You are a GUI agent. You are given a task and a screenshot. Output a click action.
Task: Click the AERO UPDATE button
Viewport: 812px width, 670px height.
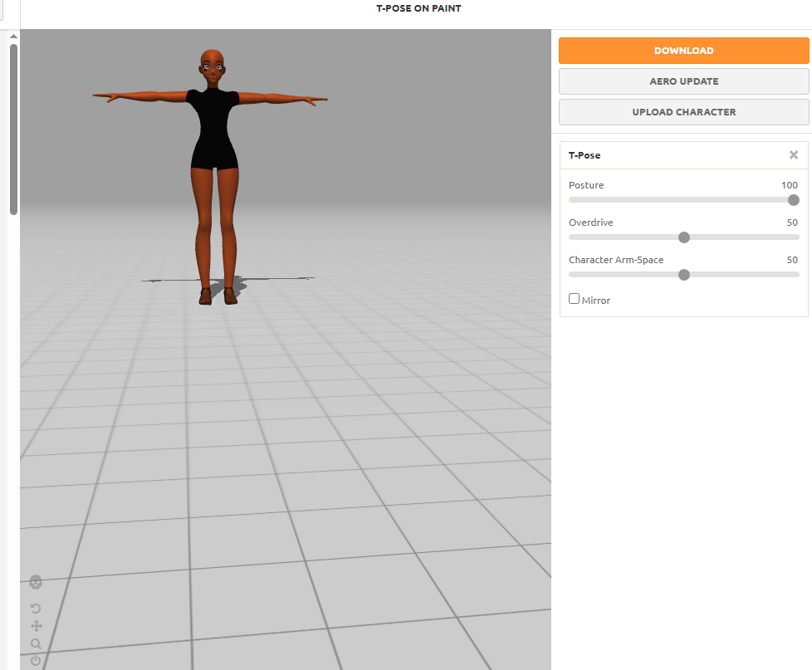pyautogui.click(x=683, y=81)
